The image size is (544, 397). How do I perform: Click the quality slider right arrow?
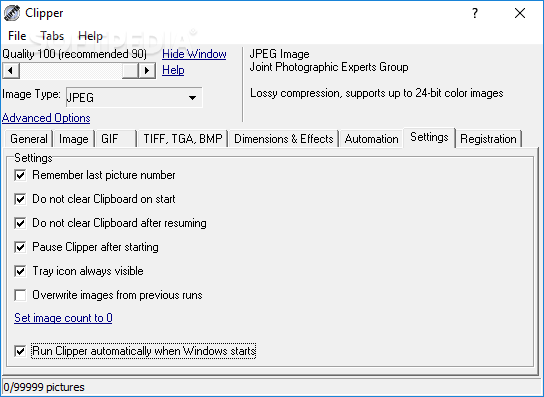click(147, 70)
